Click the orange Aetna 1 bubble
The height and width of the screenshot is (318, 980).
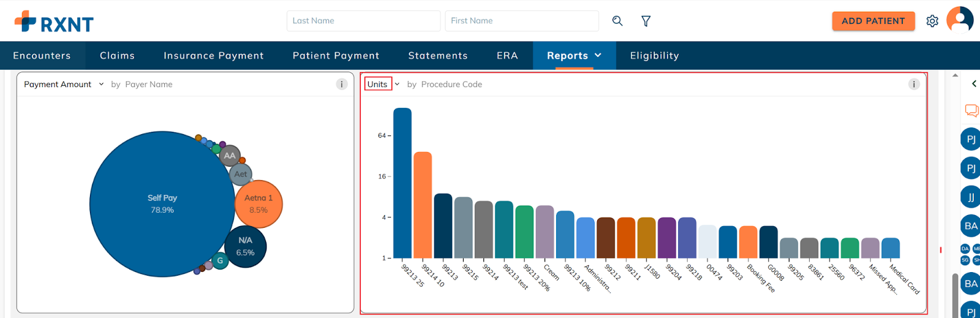coord(258,204)
